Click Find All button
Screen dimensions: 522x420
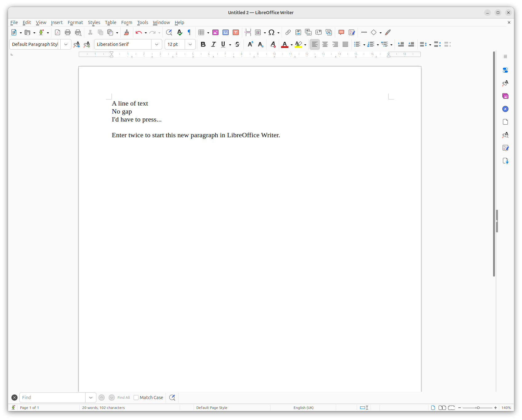pos(124,398)
